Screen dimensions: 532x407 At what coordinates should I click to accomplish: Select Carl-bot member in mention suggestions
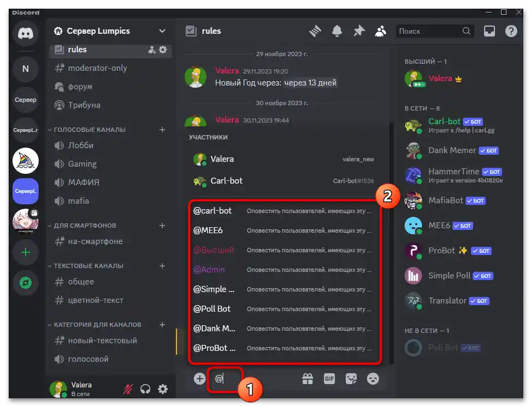coord(284,180)
